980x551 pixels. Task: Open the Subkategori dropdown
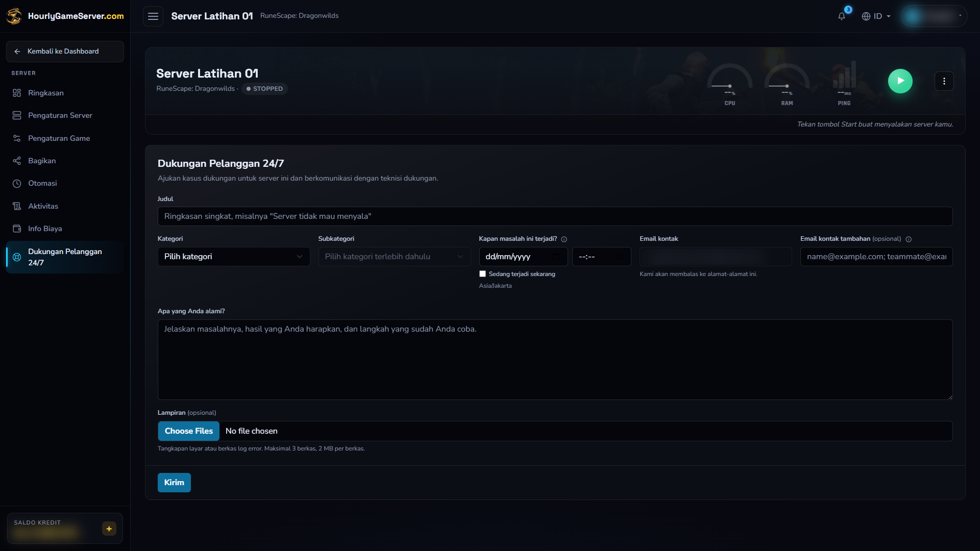click(395, 257)
